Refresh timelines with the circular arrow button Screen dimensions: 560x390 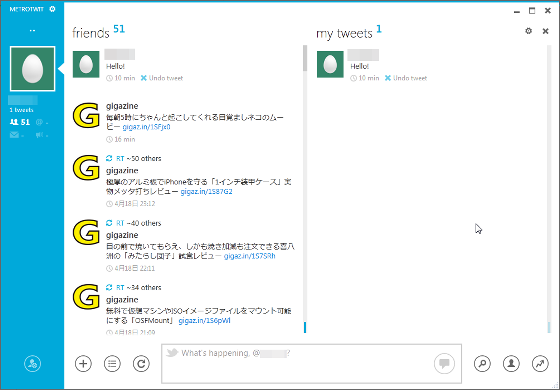[x=141, y=364]
